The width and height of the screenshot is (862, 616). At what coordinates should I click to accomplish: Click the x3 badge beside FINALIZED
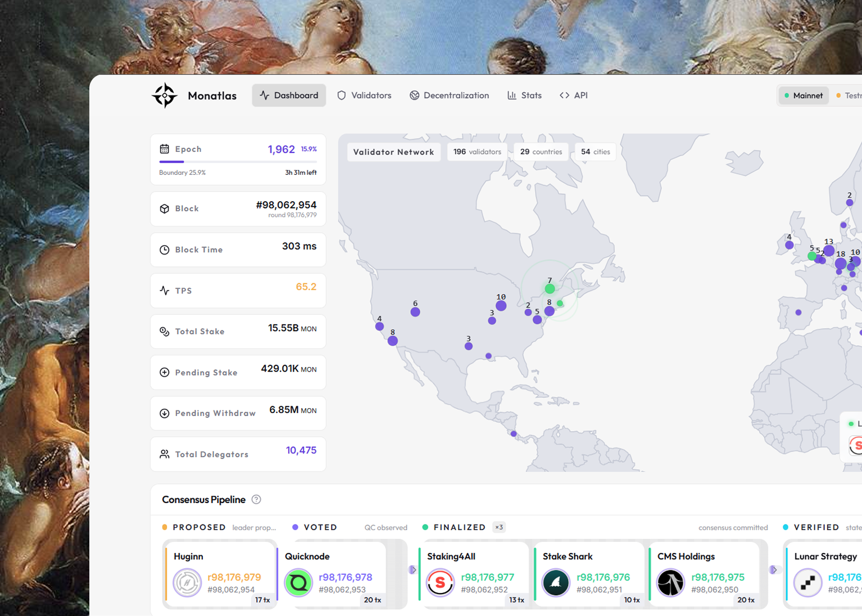499,527
